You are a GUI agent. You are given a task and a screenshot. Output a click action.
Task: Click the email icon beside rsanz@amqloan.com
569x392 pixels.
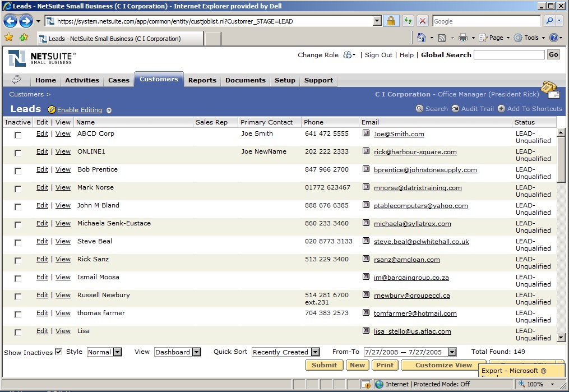[366, 259]
